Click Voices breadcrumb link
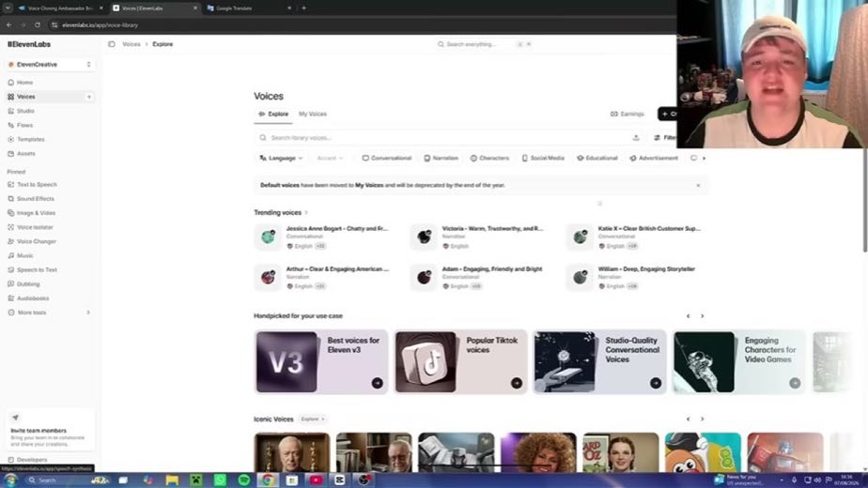The width and height of the screenshot is (868, 488). tap(132, 44)
